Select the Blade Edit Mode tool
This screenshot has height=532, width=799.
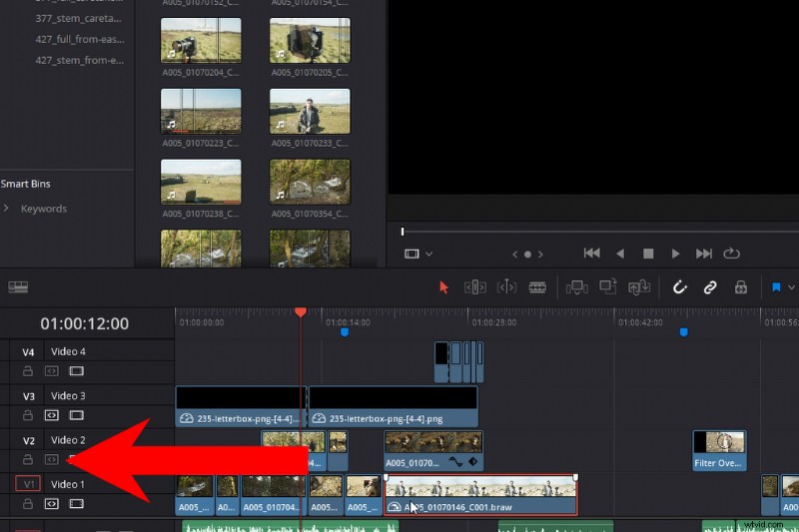(x=537, y=287)
